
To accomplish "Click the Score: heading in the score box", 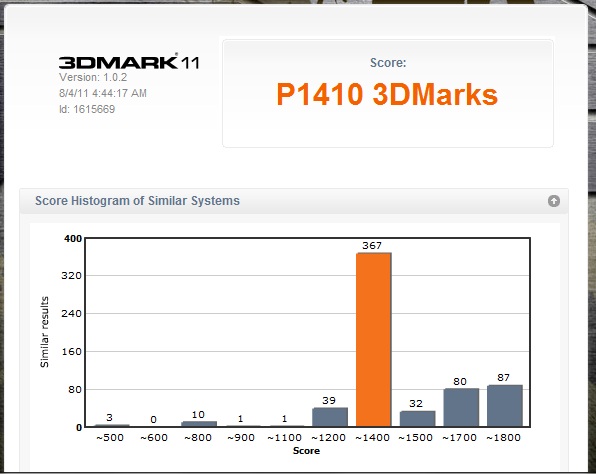I will pos(388,62).
